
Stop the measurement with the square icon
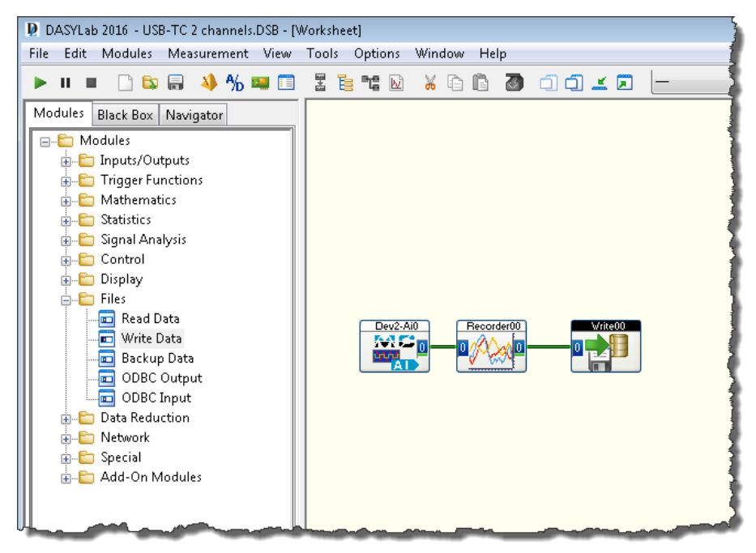(90, 83)
